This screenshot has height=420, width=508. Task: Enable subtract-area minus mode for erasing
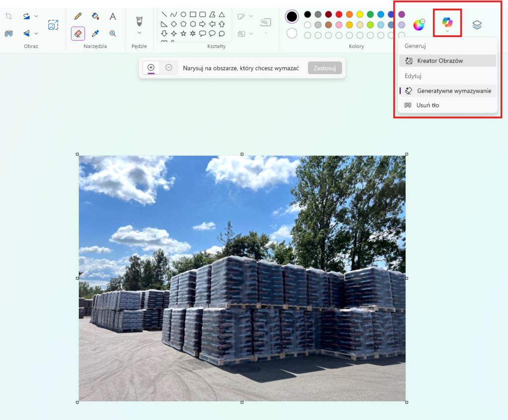point(169,68)
